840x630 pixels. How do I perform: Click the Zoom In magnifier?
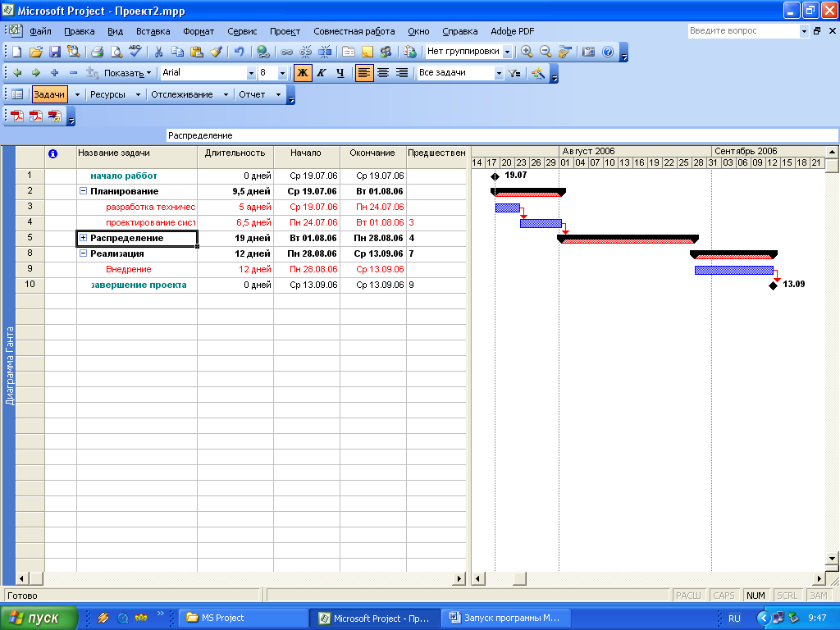[527, 52]
